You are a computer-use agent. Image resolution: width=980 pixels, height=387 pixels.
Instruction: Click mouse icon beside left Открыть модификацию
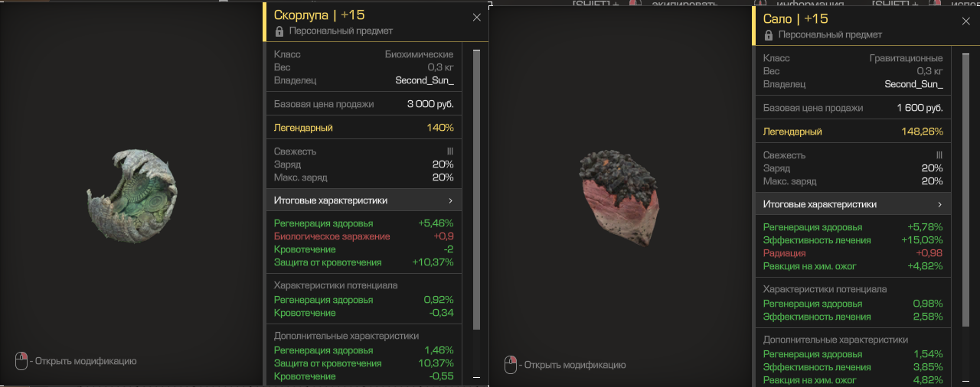[x=21, y=361]
